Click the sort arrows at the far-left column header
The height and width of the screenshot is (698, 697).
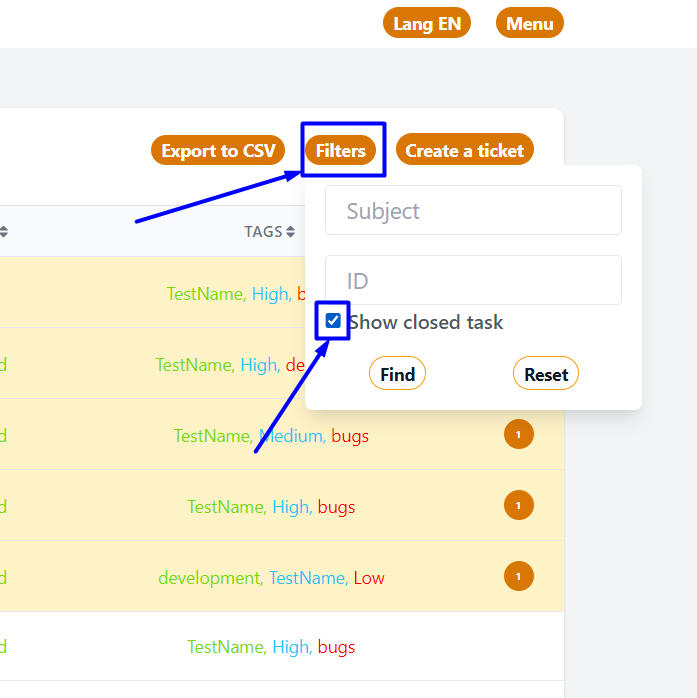point(3,232)
